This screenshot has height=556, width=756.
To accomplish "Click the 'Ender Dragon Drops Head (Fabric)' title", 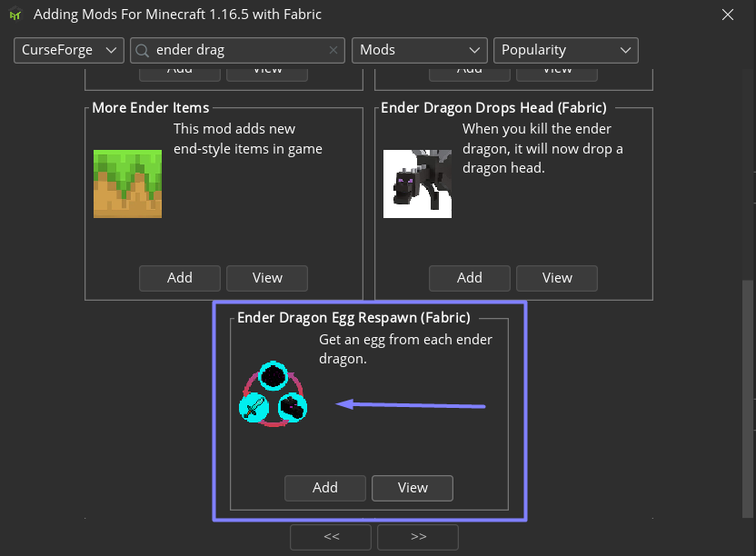I will pos(493,107).
